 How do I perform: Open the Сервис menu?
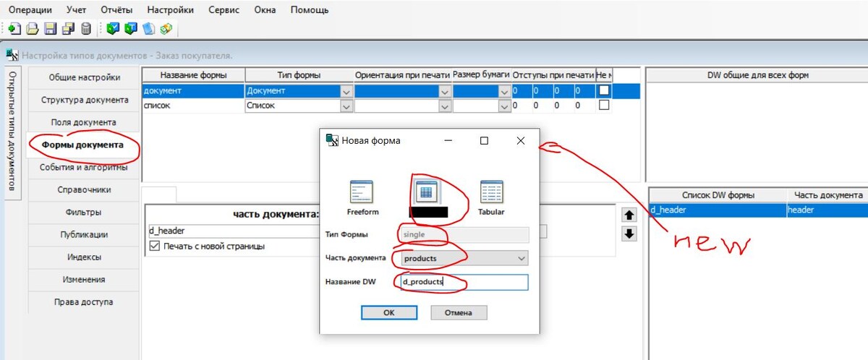[x=224, y=10]
